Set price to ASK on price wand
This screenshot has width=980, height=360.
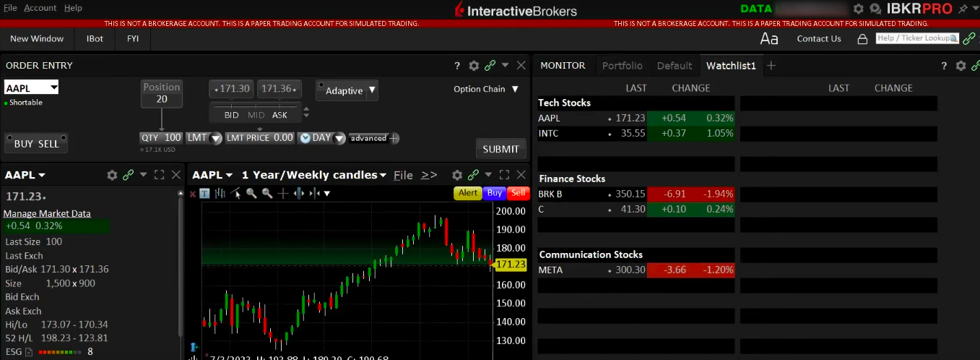279,115
